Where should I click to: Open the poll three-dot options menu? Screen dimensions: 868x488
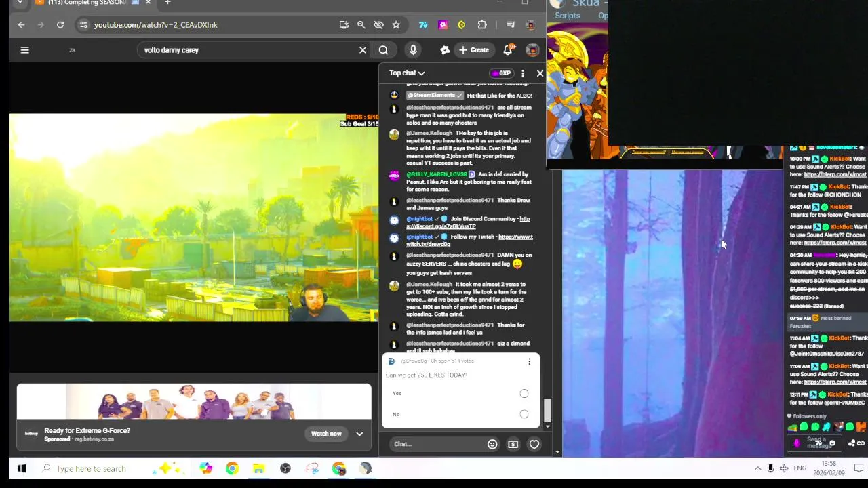(529, 362)
